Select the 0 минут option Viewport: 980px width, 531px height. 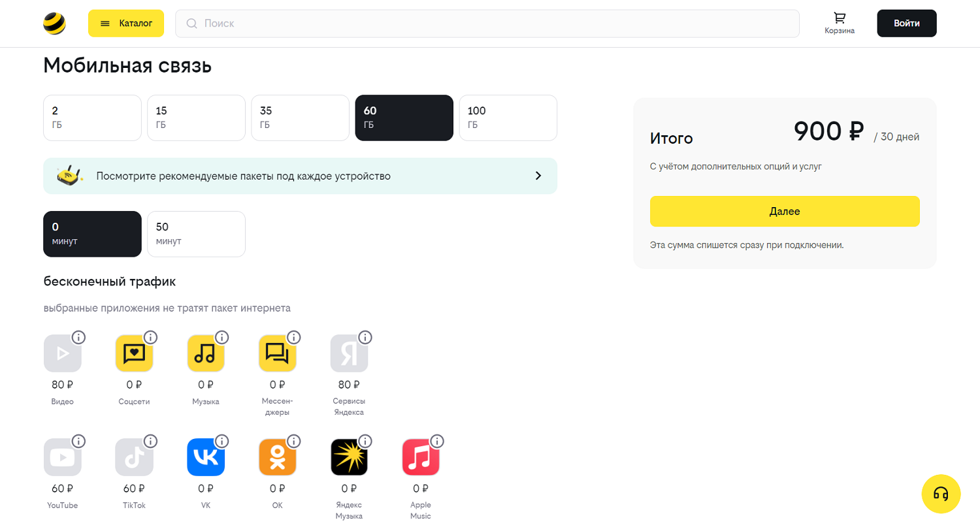tap(92, 234)
